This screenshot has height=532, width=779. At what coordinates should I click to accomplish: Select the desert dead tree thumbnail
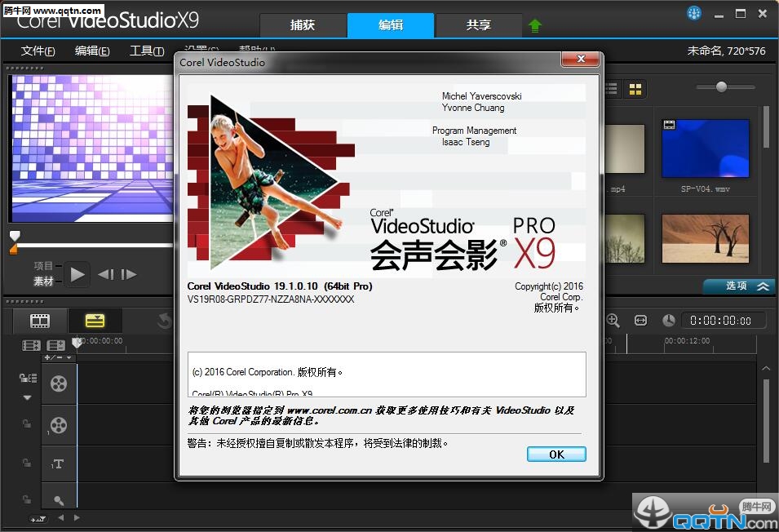(x=705, y=238)
